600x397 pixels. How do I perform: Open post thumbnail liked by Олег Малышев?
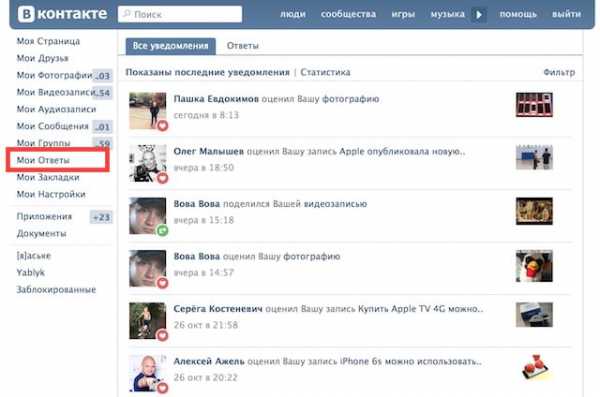534,157
